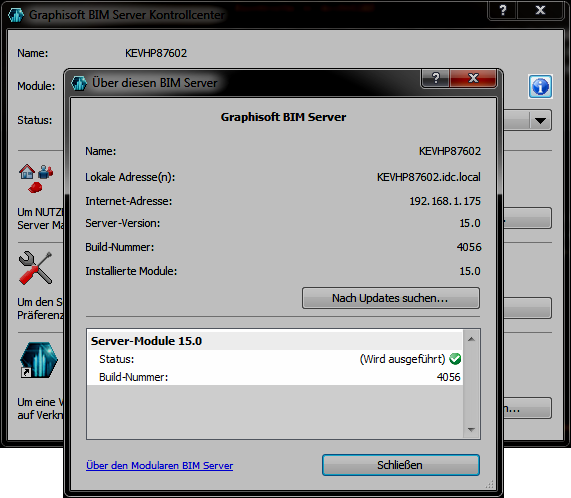Click the Kontrollcenter title bar app icon

16,15
